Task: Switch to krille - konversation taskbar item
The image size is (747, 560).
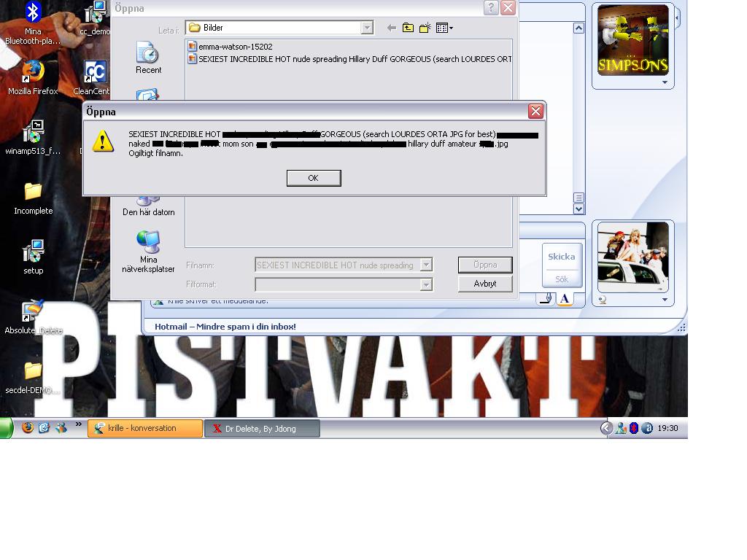Action: click(145, 428)
